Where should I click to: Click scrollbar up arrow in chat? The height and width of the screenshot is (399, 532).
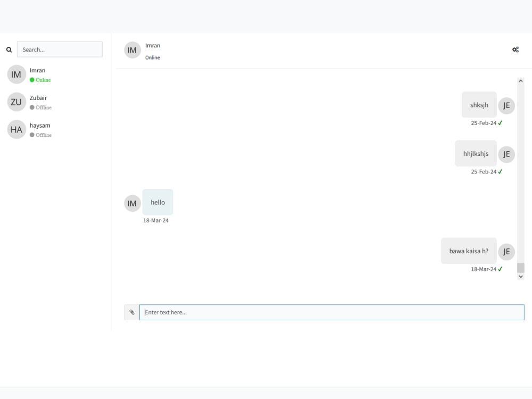[520, 81]
